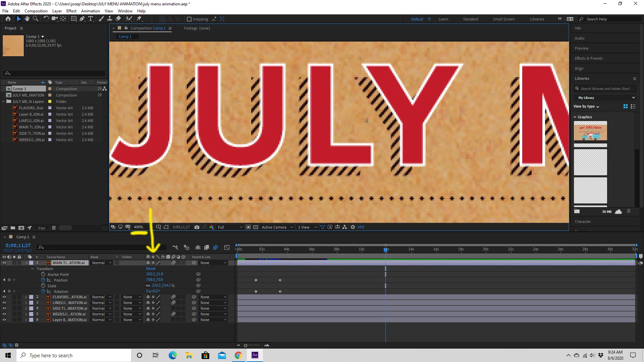Select the Clone Stamp tool
Screen dimensions: 644x362
(x=110, y=19)
